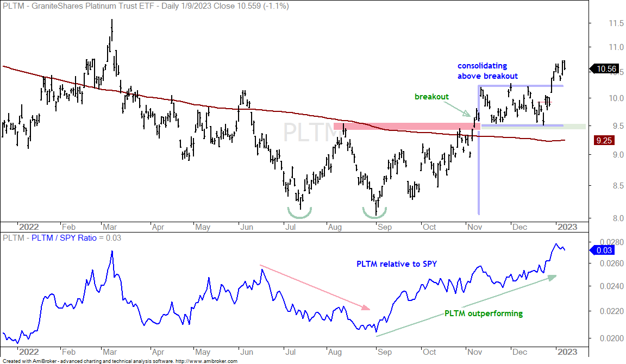Click the 'PLTM / SPY Ratio' indicator title

64,238
